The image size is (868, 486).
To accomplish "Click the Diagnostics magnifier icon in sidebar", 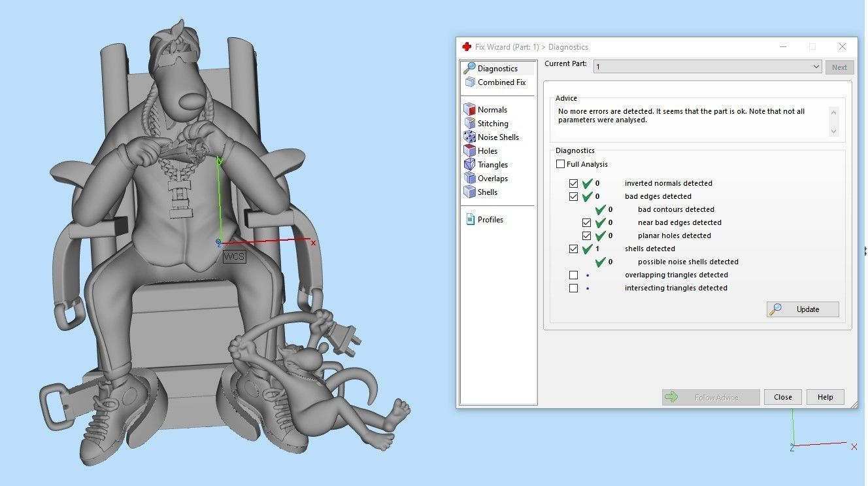I will click(x=469, y=68).
